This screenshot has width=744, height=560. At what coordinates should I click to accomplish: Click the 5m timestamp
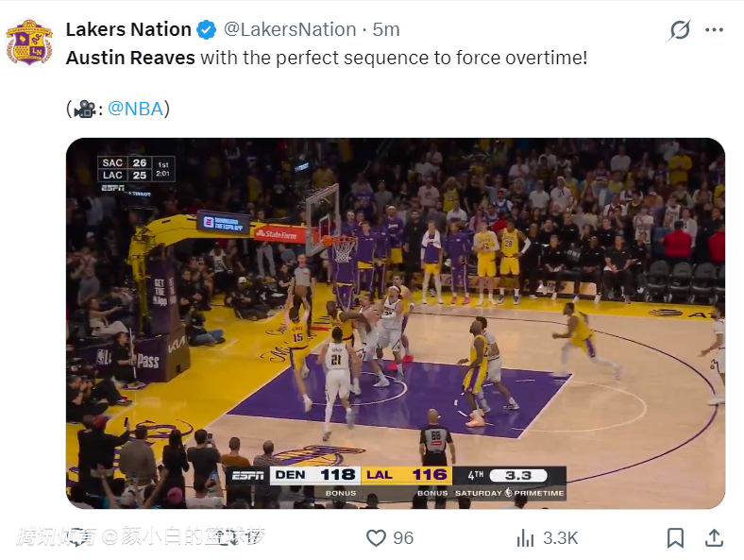[385, 30]
